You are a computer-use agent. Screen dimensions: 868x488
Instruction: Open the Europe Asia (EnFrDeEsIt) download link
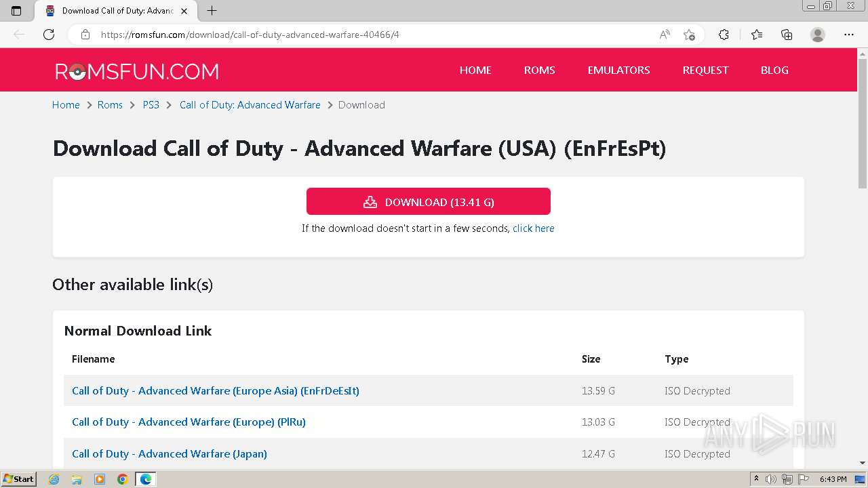click(216, 390)
